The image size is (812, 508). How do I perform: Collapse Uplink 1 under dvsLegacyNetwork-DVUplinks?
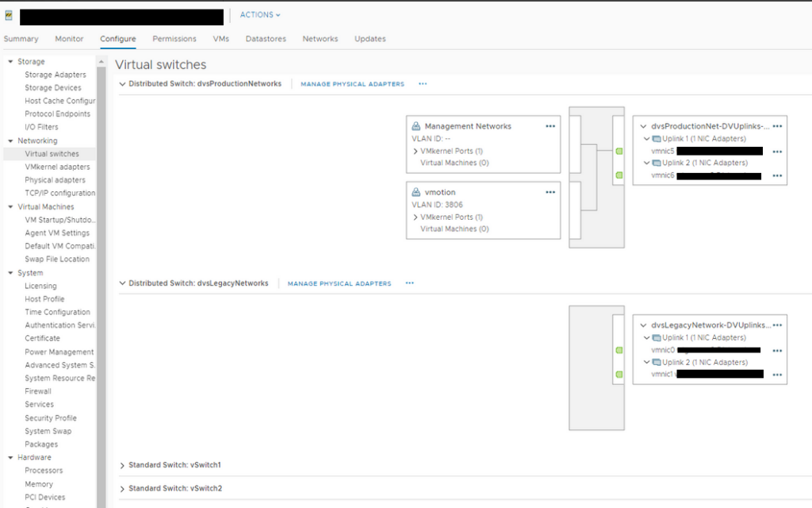(x=646, y=337)
